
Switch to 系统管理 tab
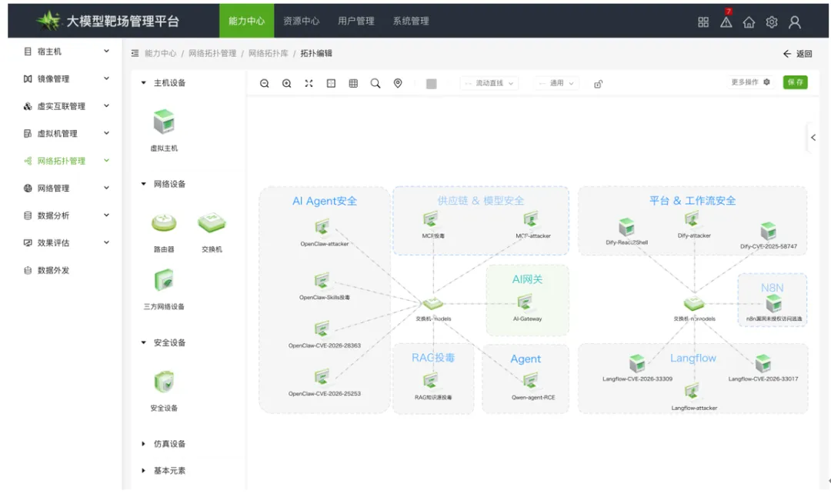point(411,21)
